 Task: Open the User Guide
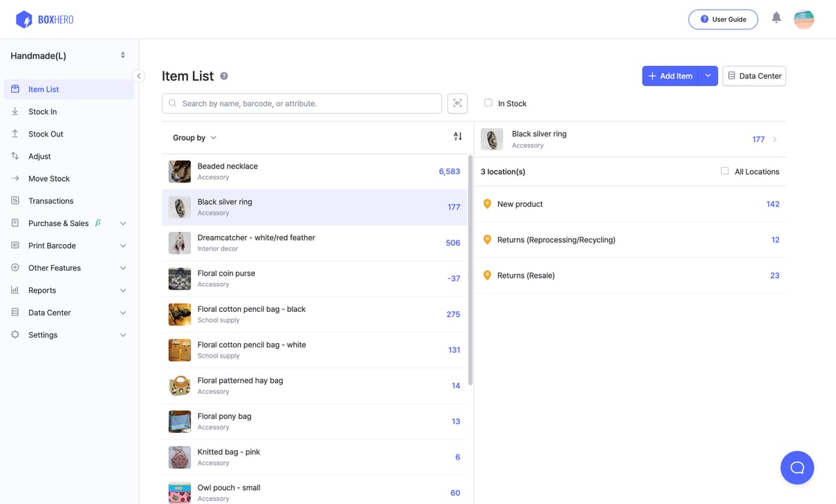click(723, 19)
